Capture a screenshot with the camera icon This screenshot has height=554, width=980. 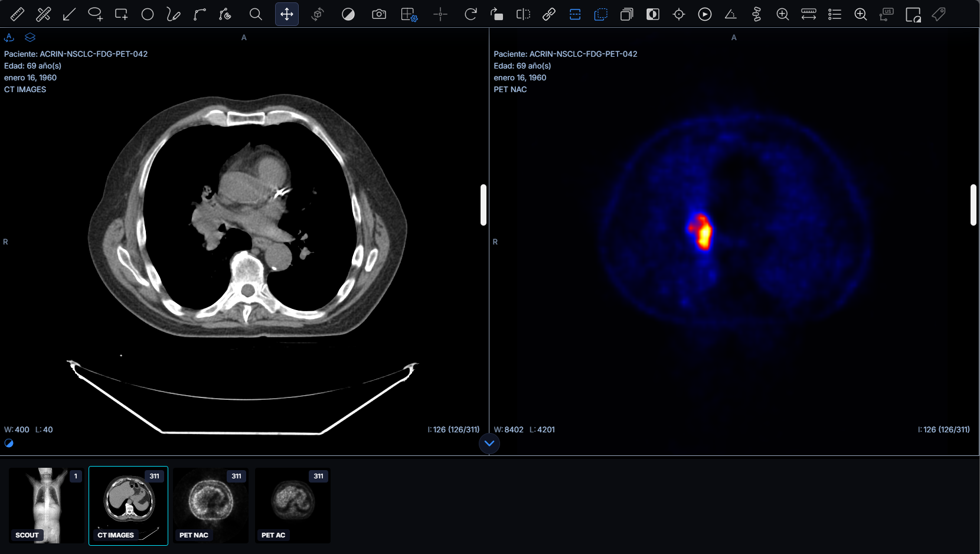[x=379, y=14]
